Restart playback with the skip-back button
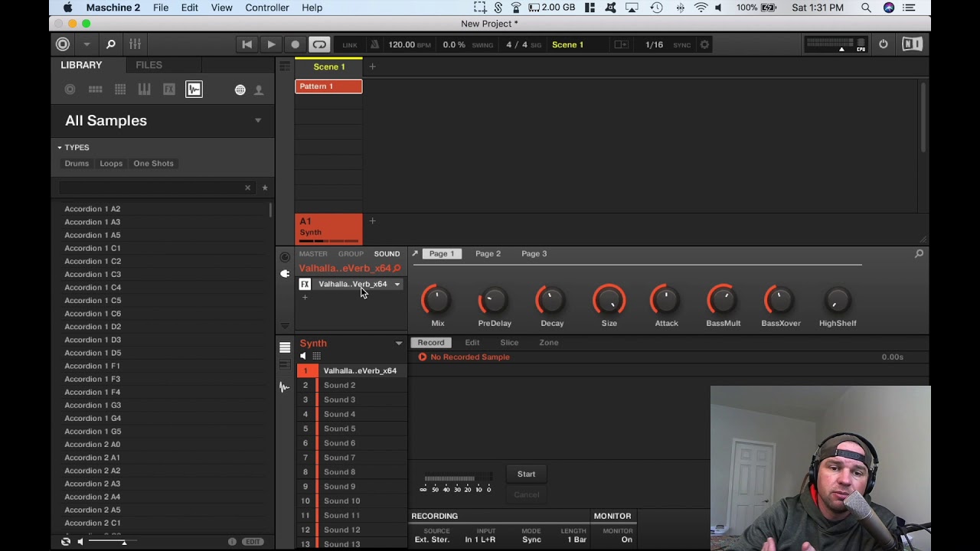This screenshot has height=551, width=980. (x=247, y=44)
